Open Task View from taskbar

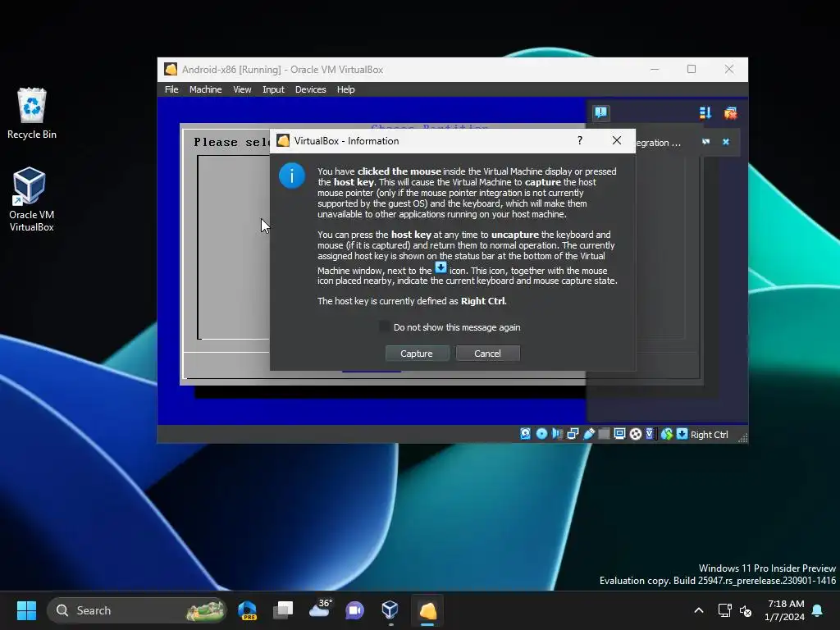[283, 610]
